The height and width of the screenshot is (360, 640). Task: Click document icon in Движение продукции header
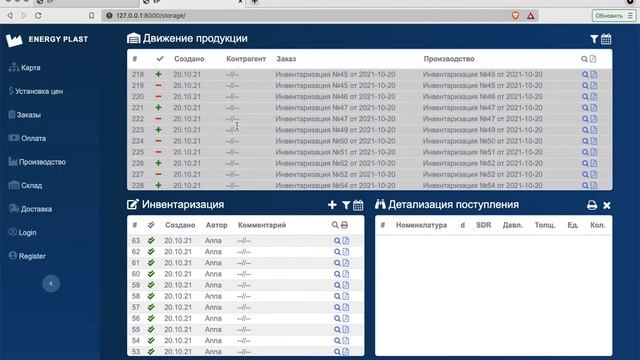pos(593,59)
